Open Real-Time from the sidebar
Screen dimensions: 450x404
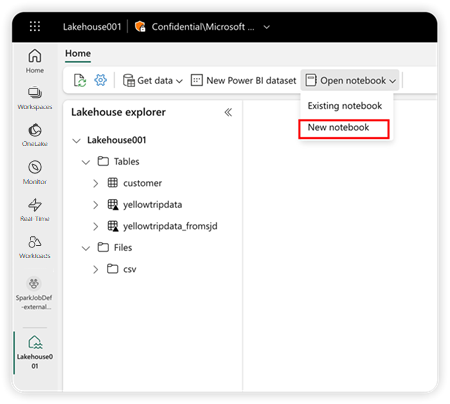point(35,210)
